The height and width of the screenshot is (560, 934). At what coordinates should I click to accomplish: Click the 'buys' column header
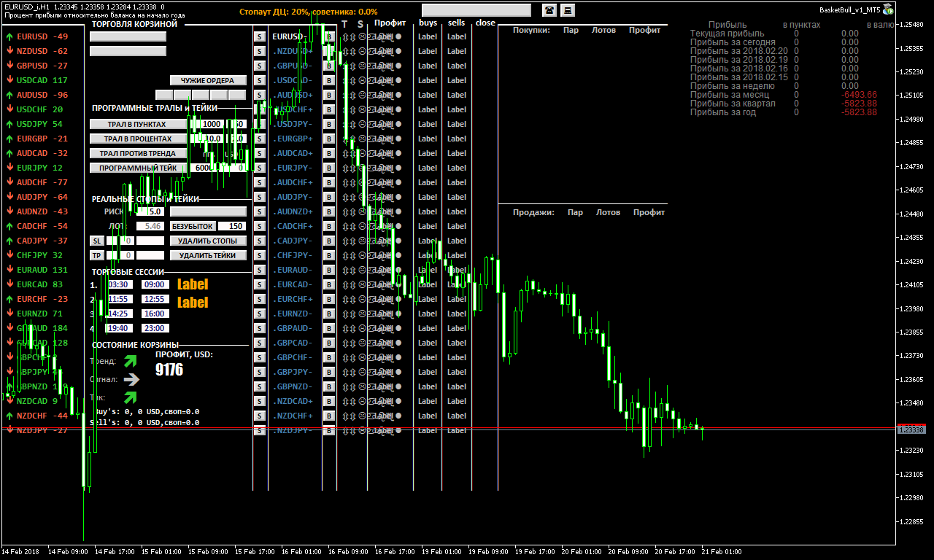tap(428, 23)
